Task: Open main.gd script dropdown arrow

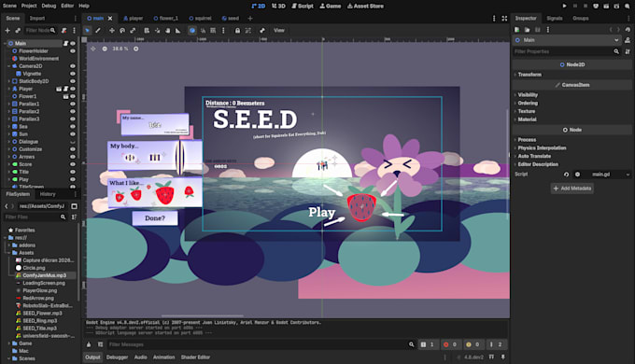Action: (x=628, y=175)
